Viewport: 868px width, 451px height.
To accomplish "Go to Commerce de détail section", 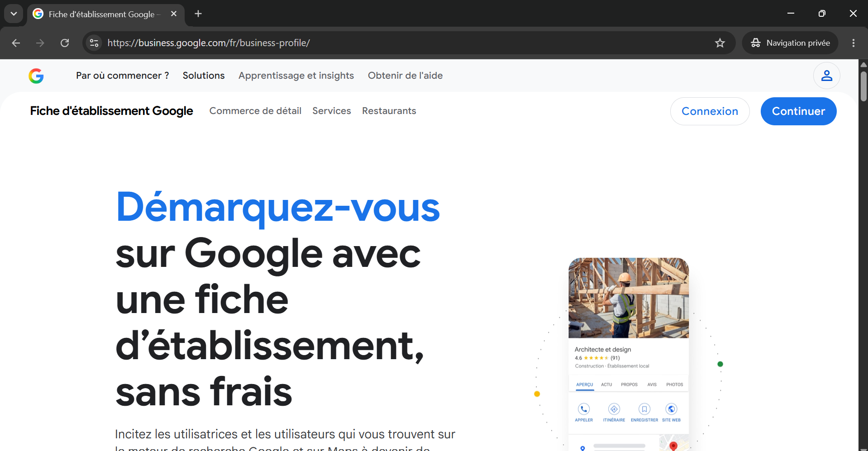I will coord(255,111).
